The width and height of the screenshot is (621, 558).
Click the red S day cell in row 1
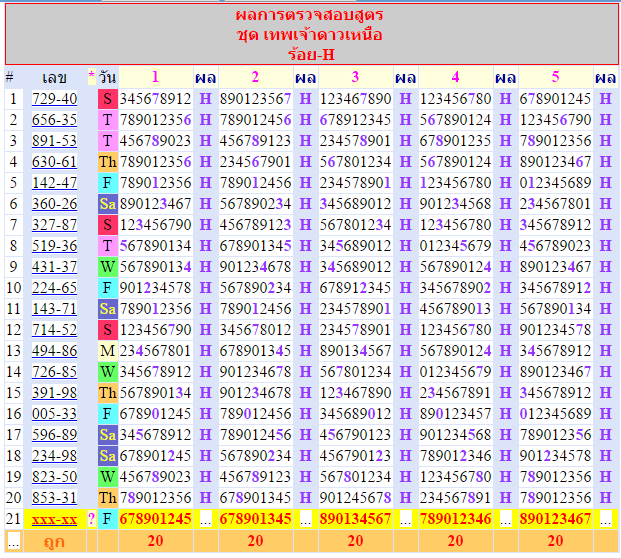click(107, 99)
